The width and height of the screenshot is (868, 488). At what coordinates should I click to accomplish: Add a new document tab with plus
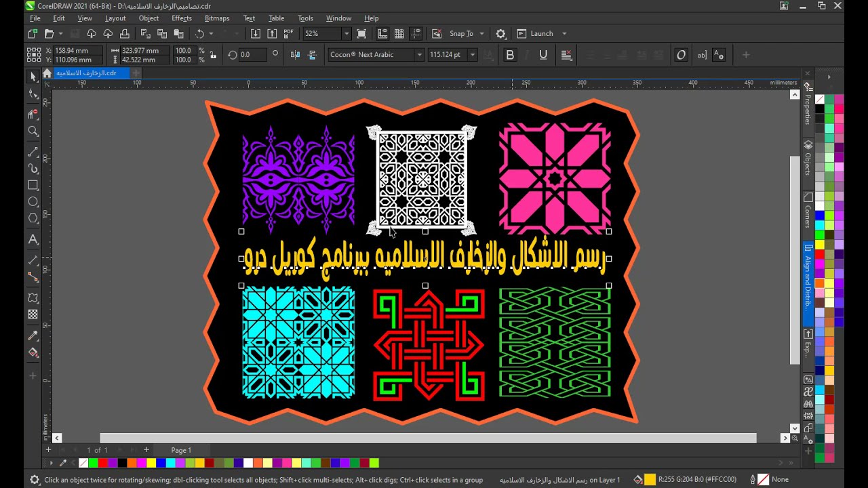coord(136,73)
